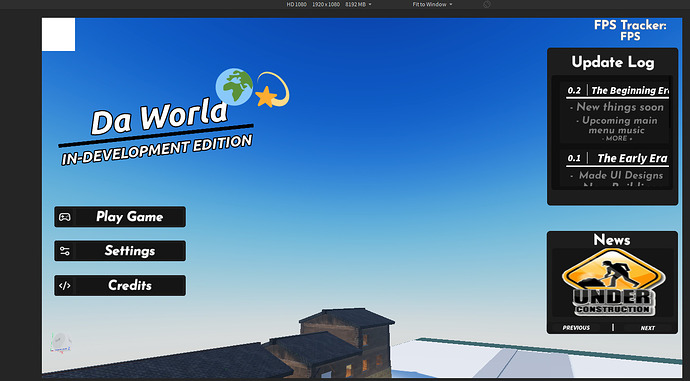The width and height of the screenshot is (690, 381).
Task: Click 'IN-DEVELOPMENT EDITION' subtitle text
Action: pyautogui.click(x=157, y=150)
